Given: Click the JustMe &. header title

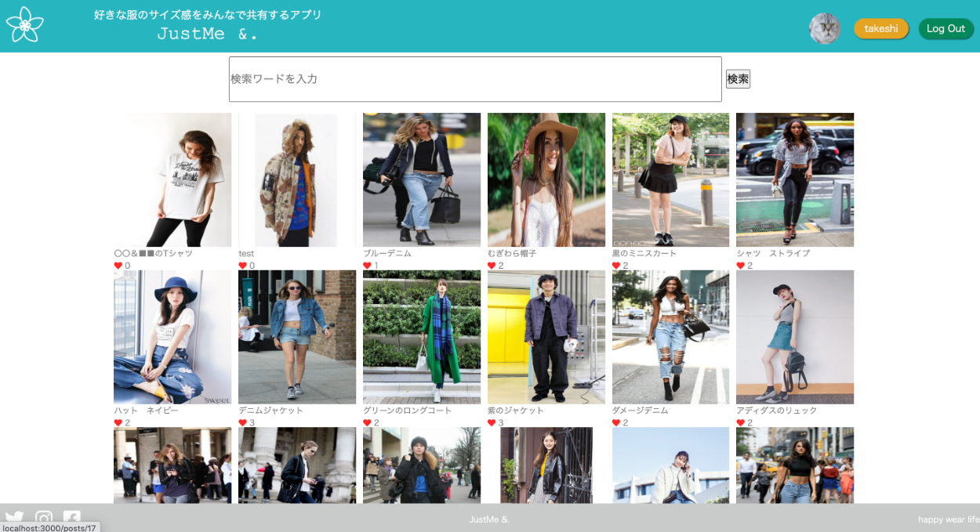Looking at the screenshot, I should coord(208,34).
